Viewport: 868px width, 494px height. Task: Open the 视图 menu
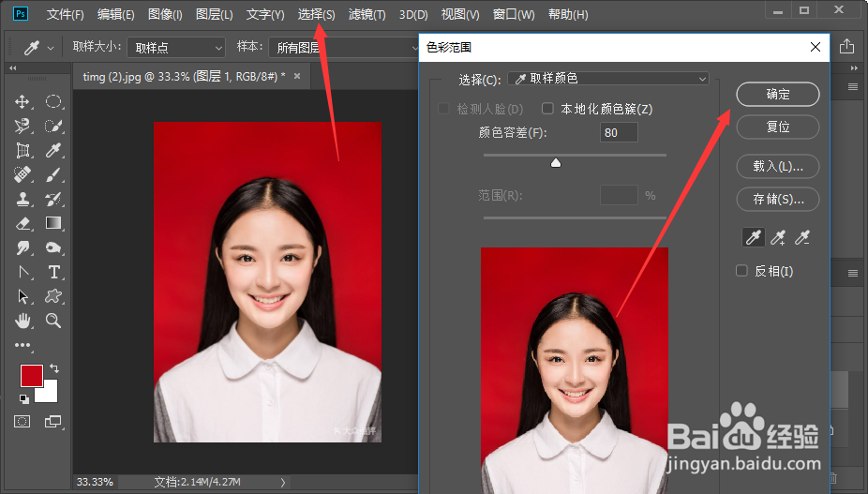coord(460,14)
